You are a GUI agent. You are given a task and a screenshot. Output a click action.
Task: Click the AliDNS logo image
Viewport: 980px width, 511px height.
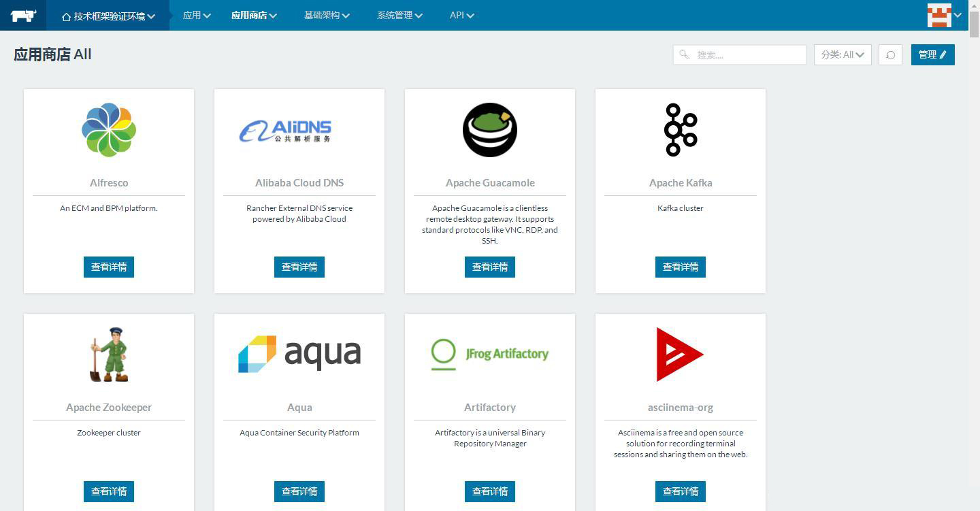(285, 131)
